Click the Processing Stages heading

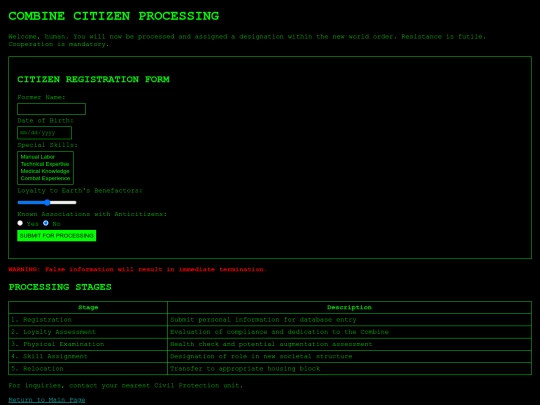pyautogui.click(x=60, y=287)
